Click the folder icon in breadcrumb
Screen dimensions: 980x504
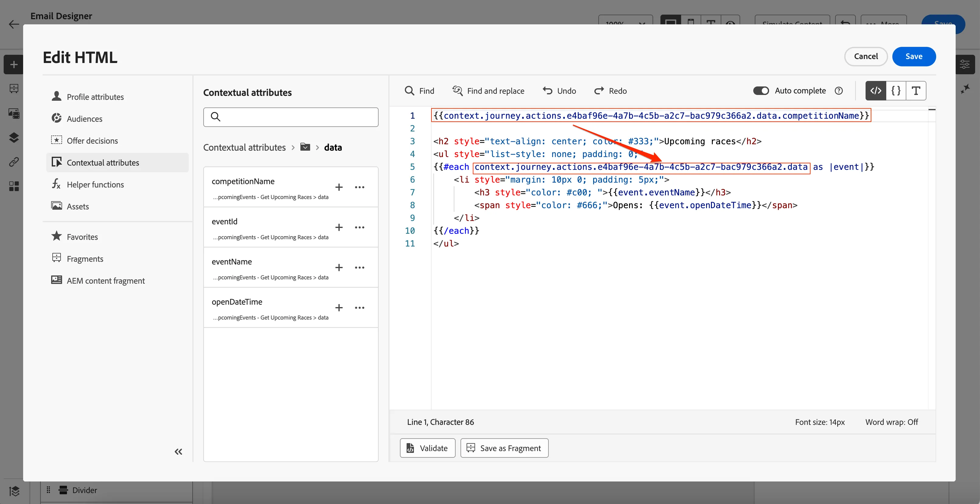pos(305,147)
